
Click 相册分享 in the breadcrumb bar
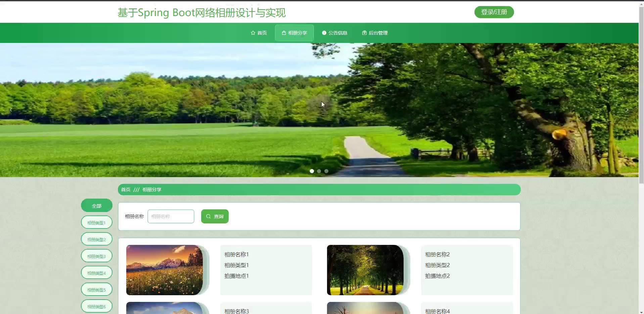tap(152, 190)
